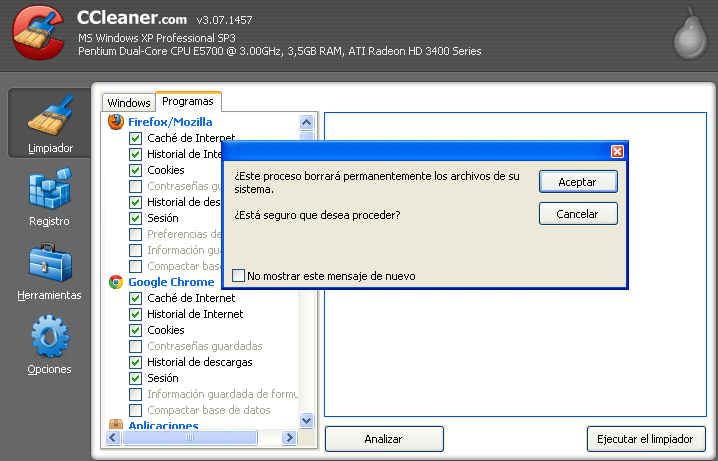Confirm deletion with Aceptar
This screenshot has height=461, width=718.
coord(578,182)
